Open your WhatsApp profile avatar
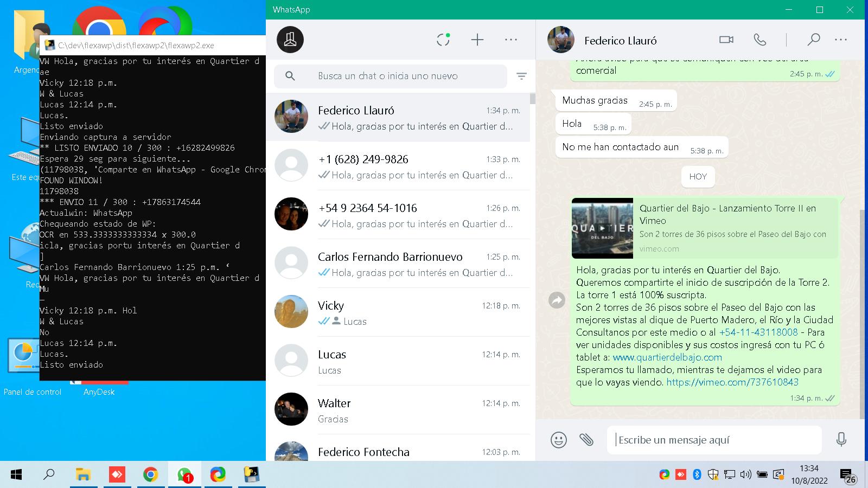The height and width of the screenshot is (488, 868). tap(290, 40)
